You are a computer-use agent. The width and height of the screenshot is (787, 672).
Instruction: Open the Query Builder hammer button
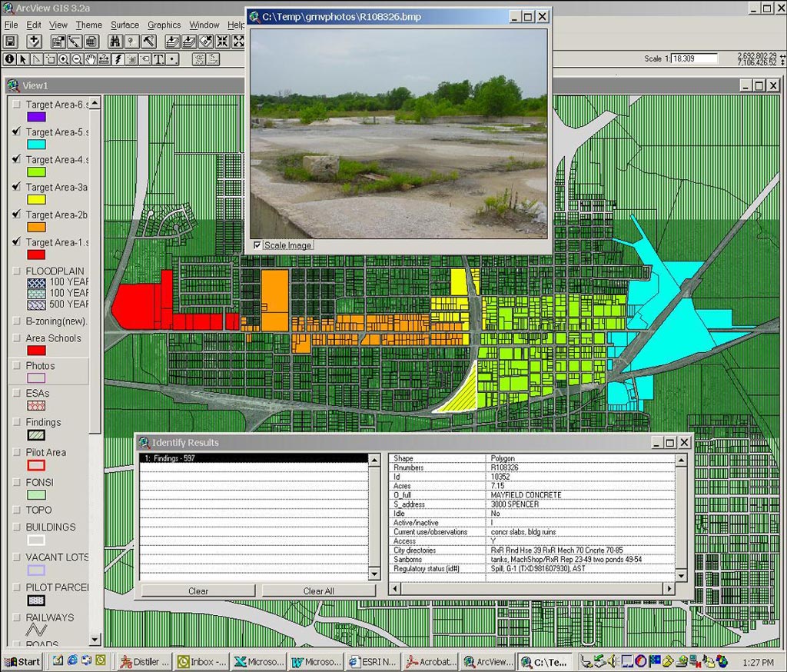[x=148, y=42]
